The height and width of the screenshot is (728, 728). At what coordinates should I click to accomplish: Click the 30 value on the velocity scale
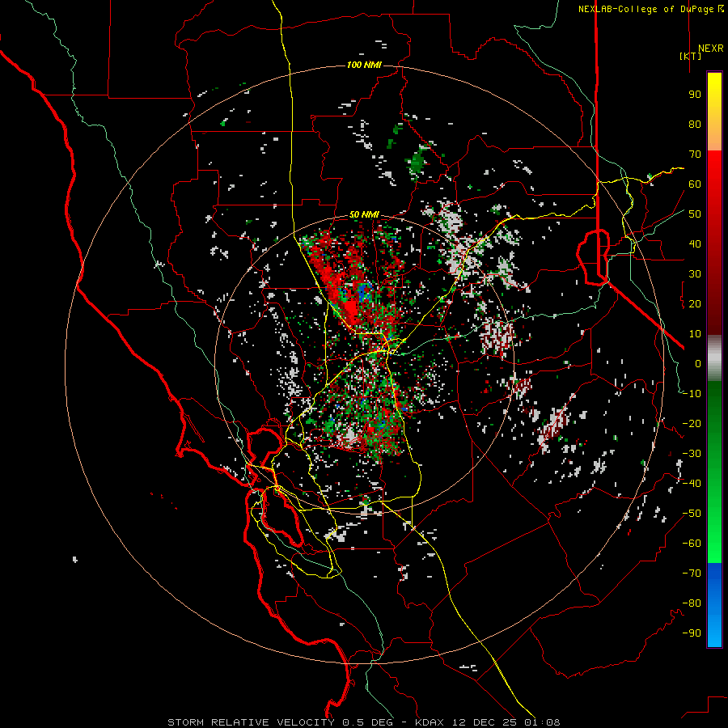695,274
